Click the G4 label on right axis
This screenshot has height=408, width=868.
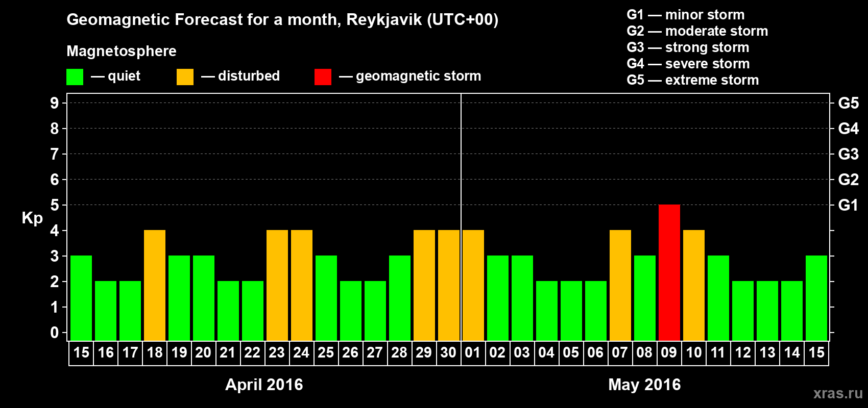(849, 129)
